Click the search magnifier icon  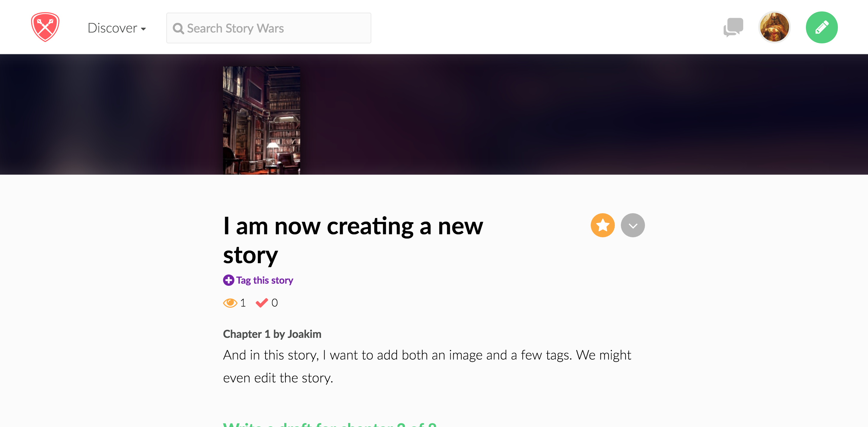(x=178, y=29)
